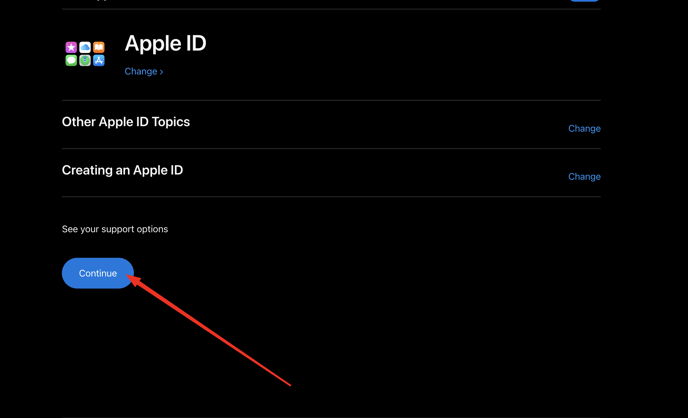Screen dimensions: 688x418
Task: Click the Apple ID heading
Action: tap(165, 43)
